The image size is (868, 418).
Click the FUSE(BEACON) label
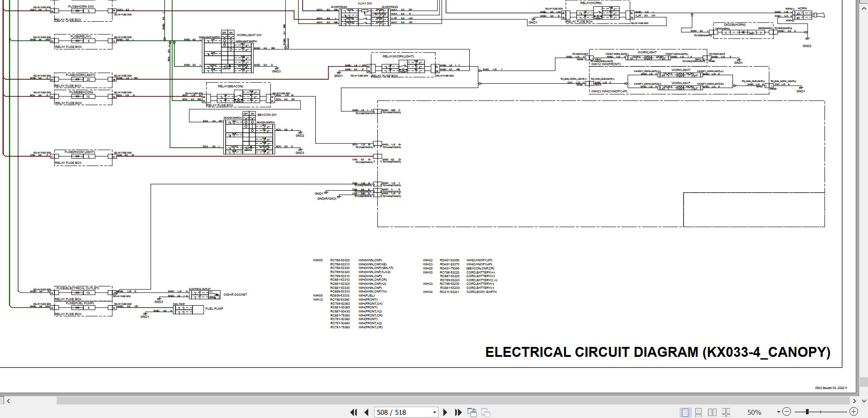click(x=81, y=92)
